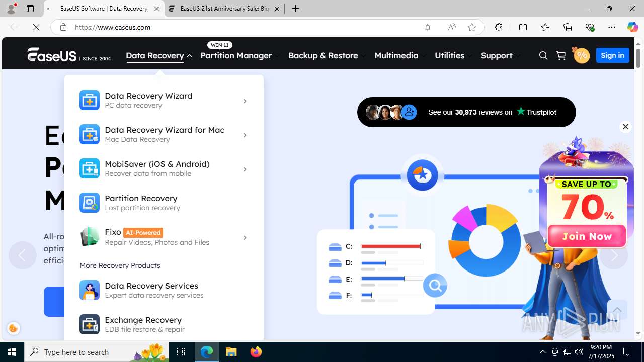This screenshot has width=644, height=362.
Task: Select the MobiSaver iOS & Android icon
Action: pos(90,168)
